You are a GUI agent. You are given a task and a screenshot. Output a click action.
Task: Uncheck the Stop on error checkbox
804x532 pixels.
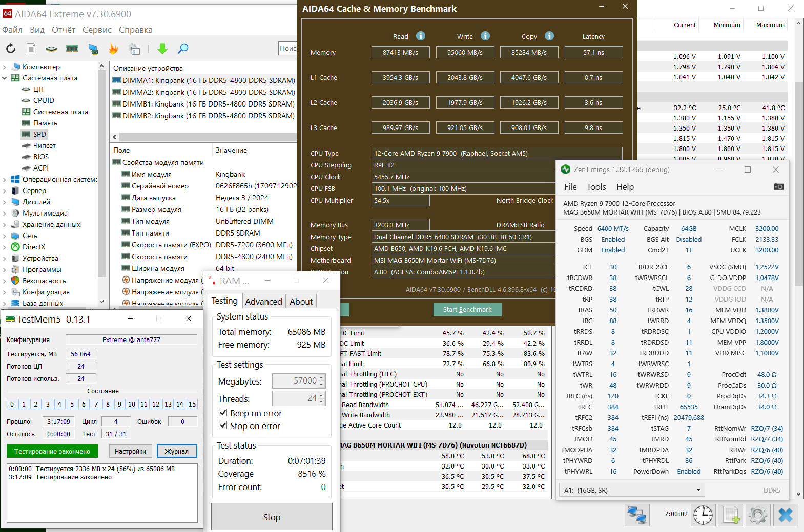coord(223,425)
